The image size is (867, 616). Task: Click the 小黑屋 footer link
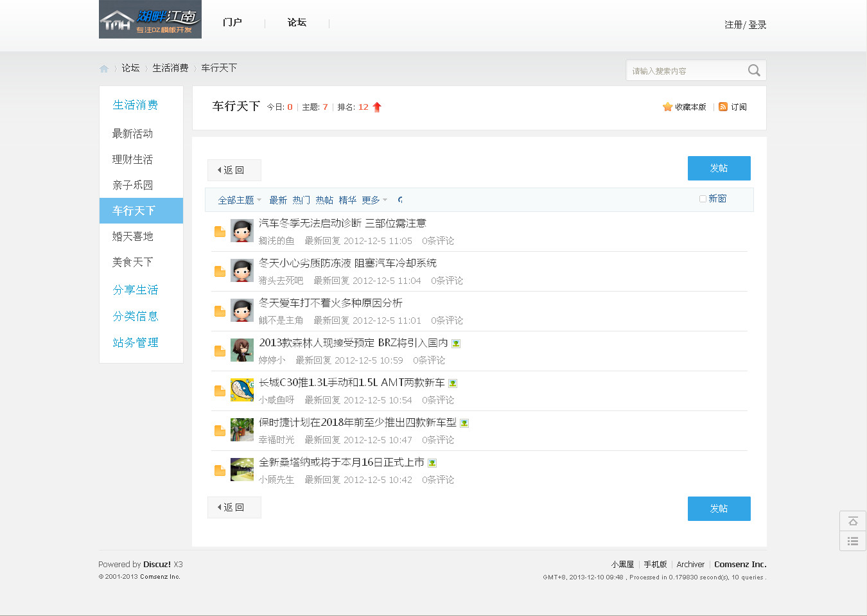point(622,564)
